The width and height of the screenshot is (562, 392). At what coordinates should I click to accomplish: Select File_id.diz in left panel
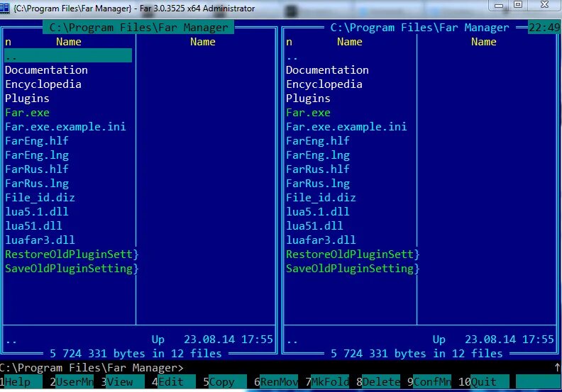(x=40, y=198)
